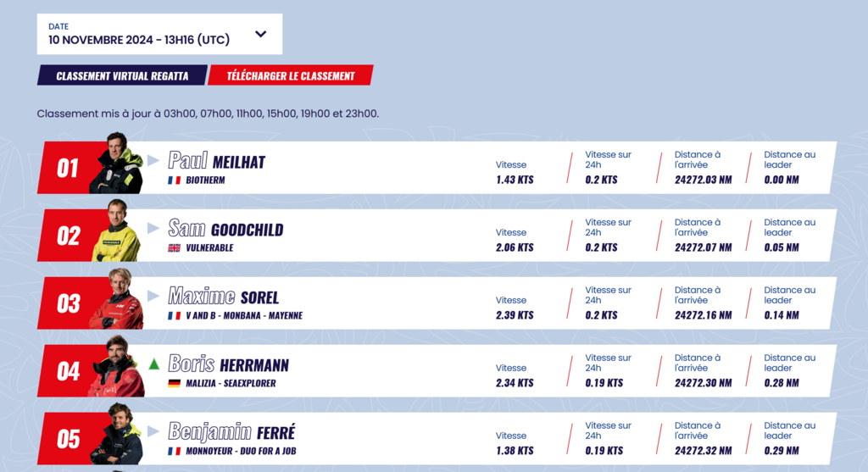The image size is (868, 472).
Task: Click Boris Herrmann's skipper portrait
Action: coord(116,366)
